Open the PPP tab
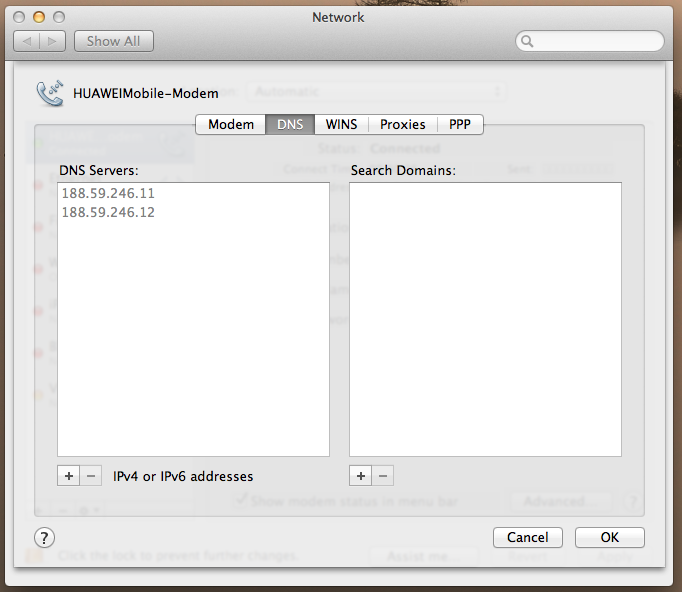The image size is (682, 592). [460, 124]
